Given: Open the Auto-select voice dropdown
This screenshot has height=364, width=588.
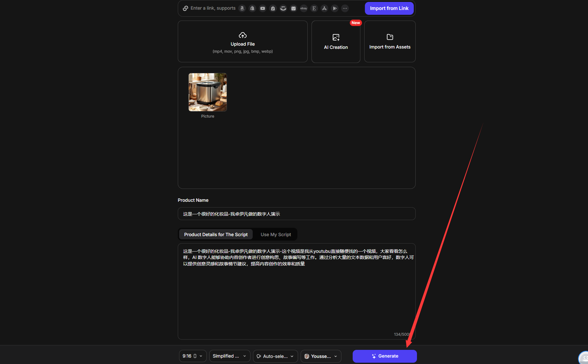Looking at the screenshot, I should [x=275, y=356].
